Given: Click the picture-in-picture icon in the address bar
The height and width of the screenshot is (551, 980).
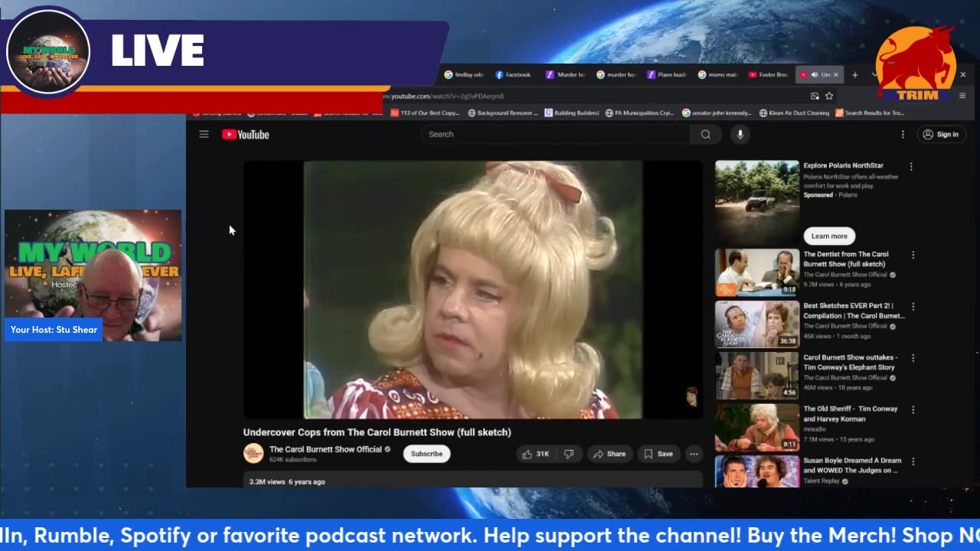Looking at the screenshot, I should 815,96.
